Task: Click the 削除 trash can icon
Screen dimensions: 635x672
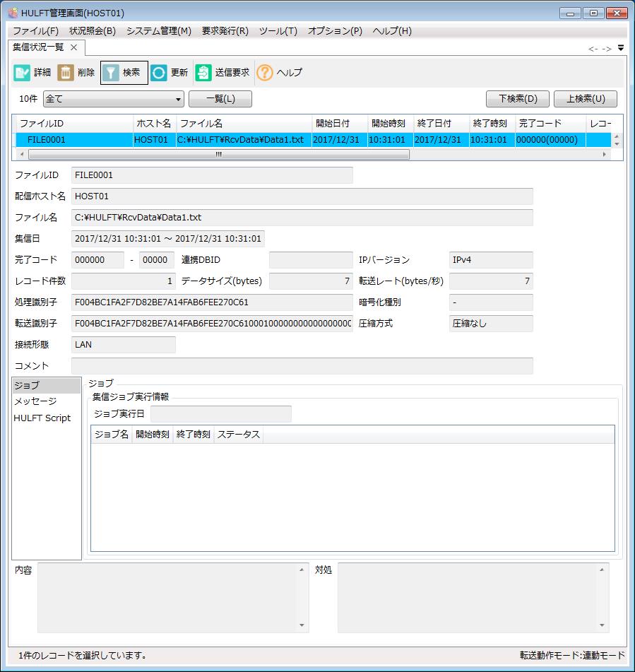Action: (66, 73)
